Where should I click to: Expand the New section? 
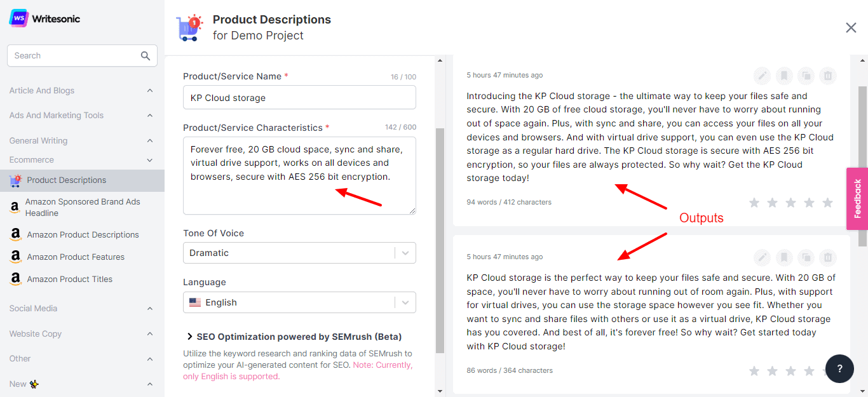click(150, 384)
